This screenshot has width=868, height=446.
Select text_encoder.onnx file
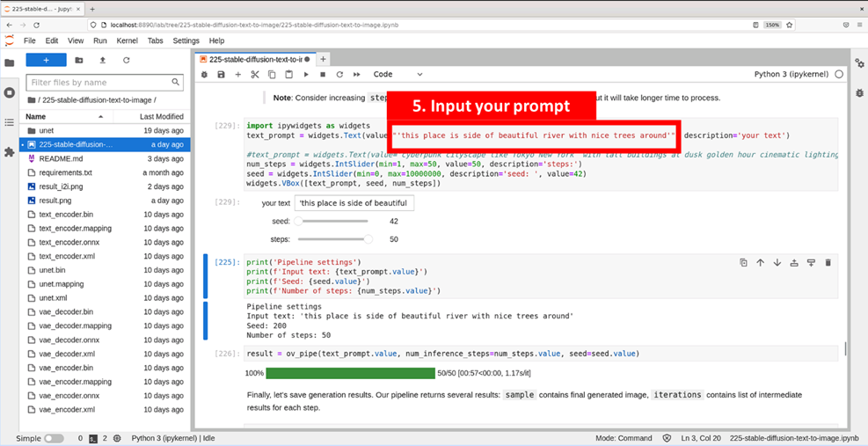(x=106, y=242)
